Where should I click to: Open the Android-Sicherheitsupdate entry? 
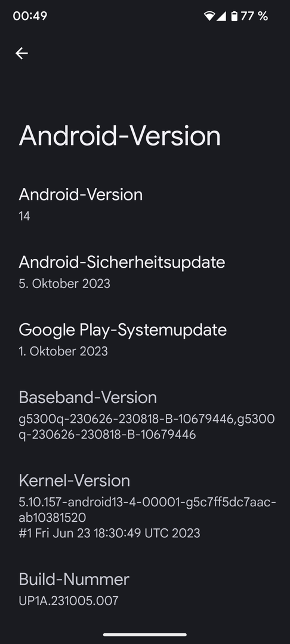tap(145, 272)
